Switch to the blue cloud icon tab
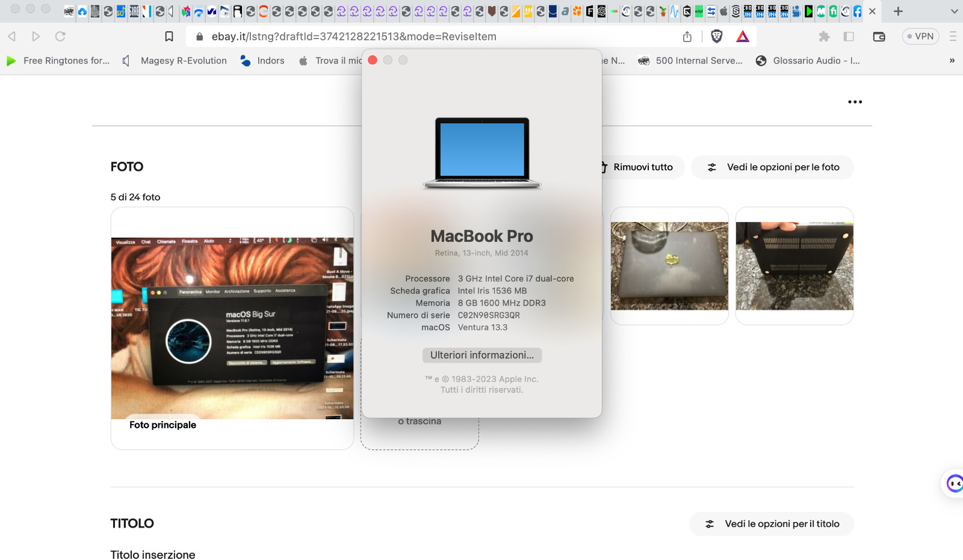 coord(82,11)
